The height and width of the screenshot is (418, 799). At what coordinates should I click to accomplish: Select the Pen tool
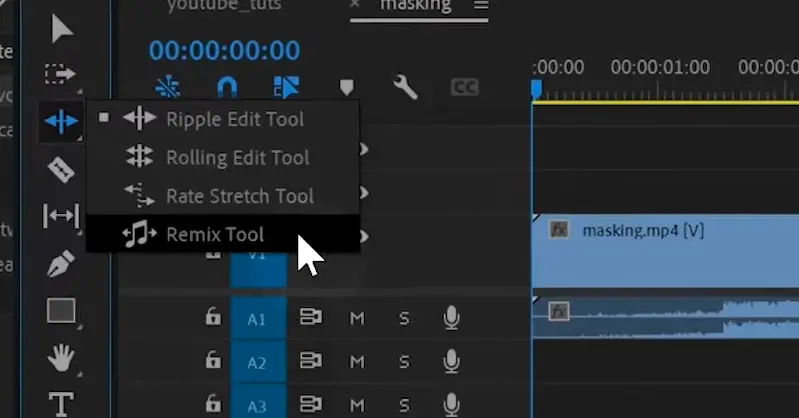(x=62, y=264)
